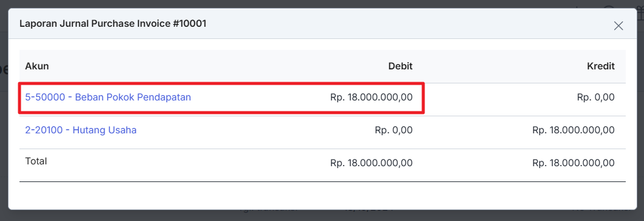Click the Debit column header
This screenshot has width=644, height=221.
click(400, 66)
